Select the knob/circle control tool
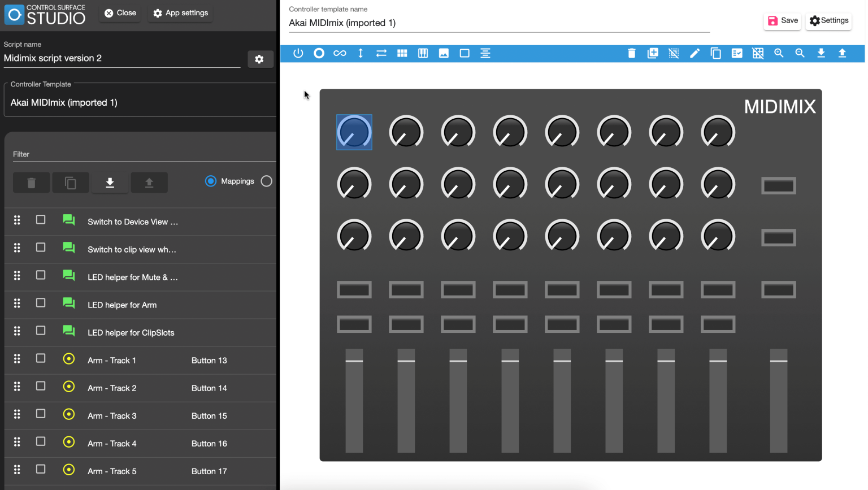Viewport: 868px width, 490px height. point(319,53)
